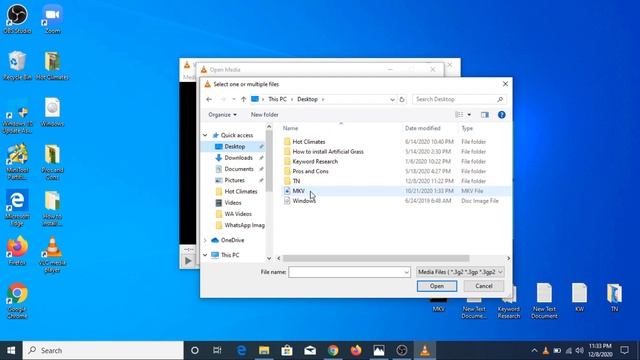640x360 pixels.
Task: Open VLC media player desktop shortcut
Action: point(52,254)
